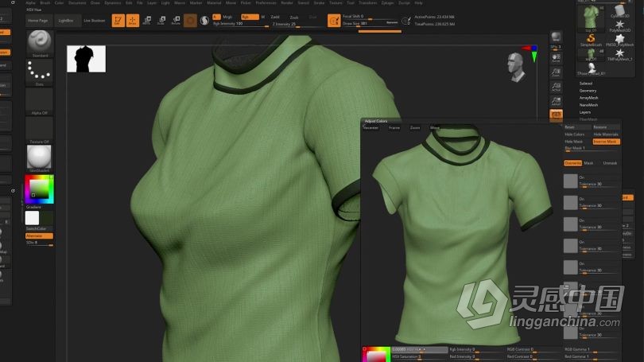This screenshot has width=644, height=362.
Task: Toggle the Rgb channel button
Action: pos(250,17)
